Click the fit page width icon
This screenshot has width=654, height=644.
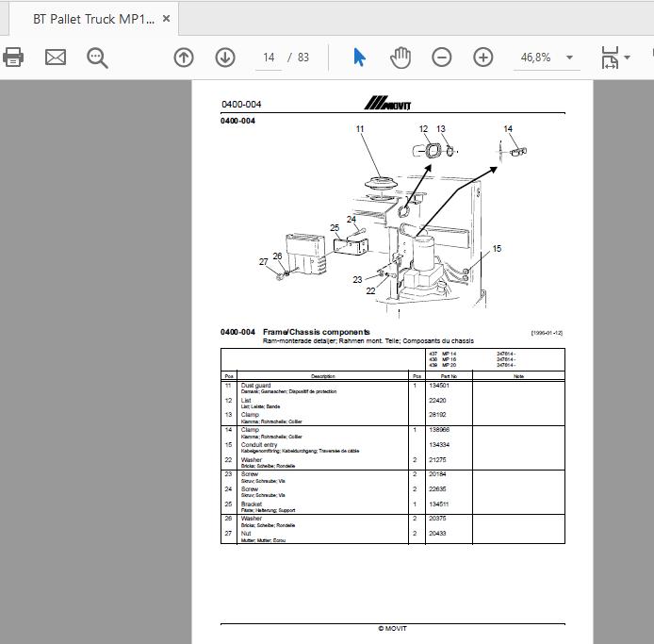[610, 58]
